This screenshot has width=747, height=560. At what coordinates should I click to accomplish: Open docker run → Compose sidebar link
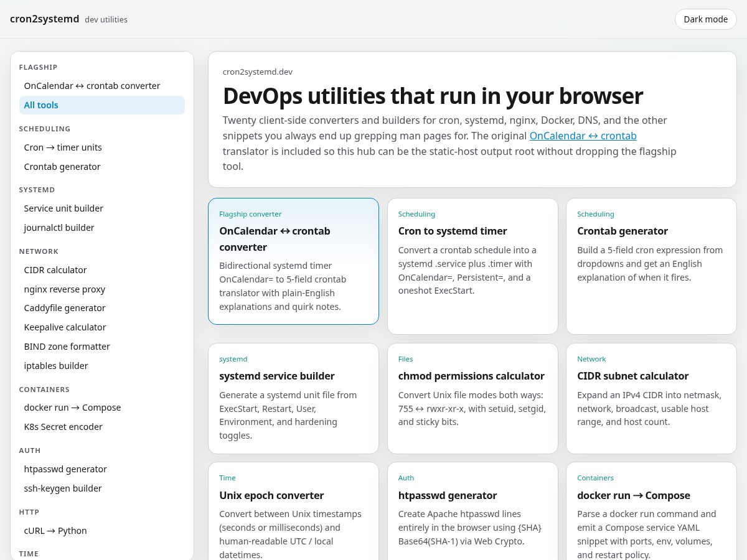tap(102, 408)
